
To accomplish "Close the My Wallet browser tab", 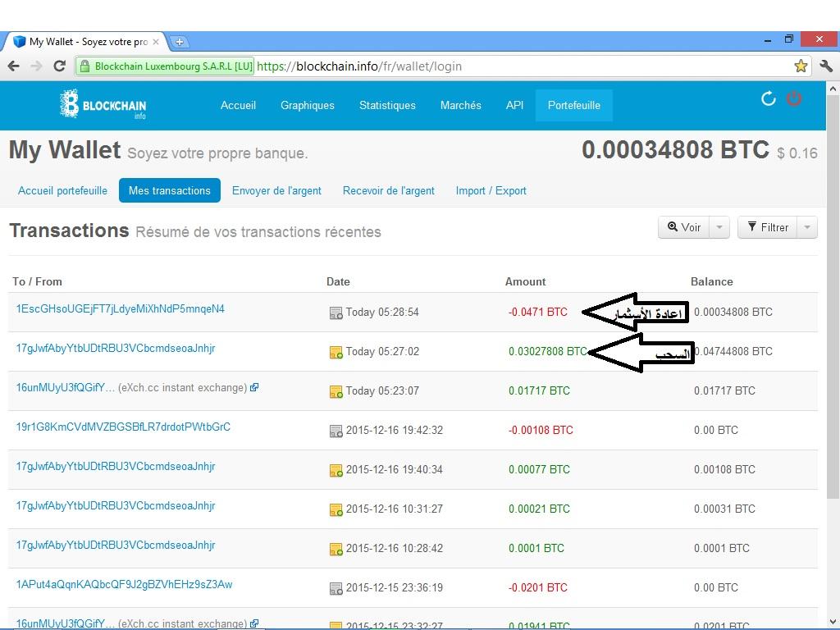I will click(156, 42).
